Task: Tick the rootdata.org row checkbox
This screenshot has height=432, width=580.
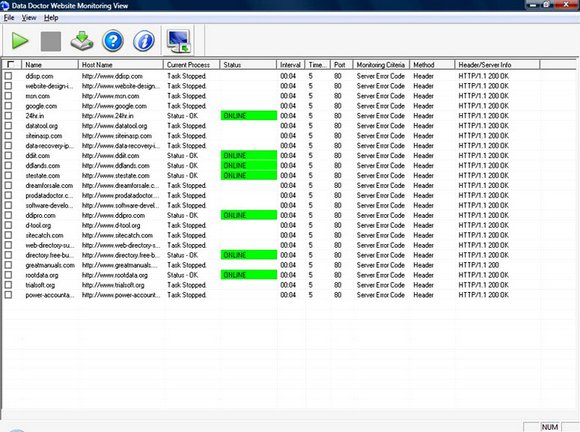Action: coord(8,275)
